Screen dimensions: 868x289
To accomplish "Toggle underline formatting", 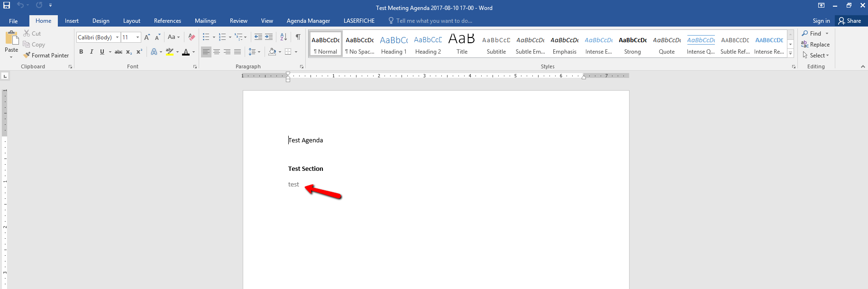I will (102, 52).
